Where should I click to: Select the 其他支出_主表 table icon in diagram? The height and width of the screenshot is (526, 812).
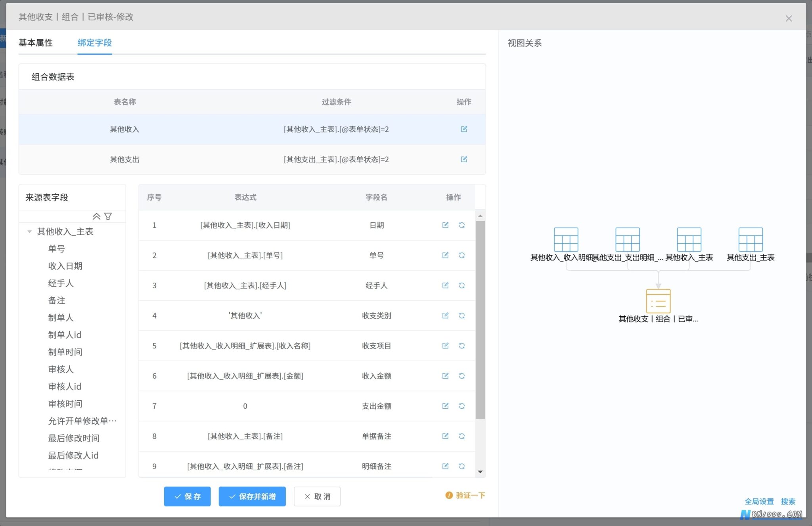coord(751,239)
